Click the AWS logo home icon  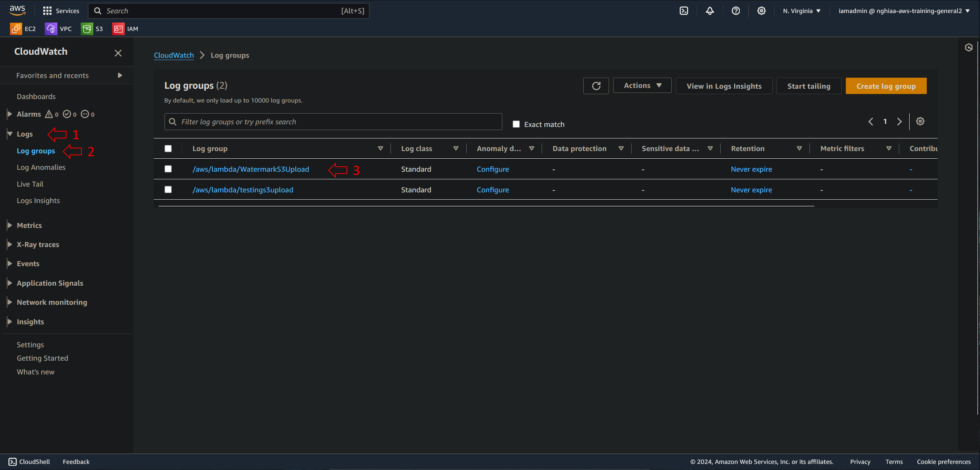pos(18,10)
